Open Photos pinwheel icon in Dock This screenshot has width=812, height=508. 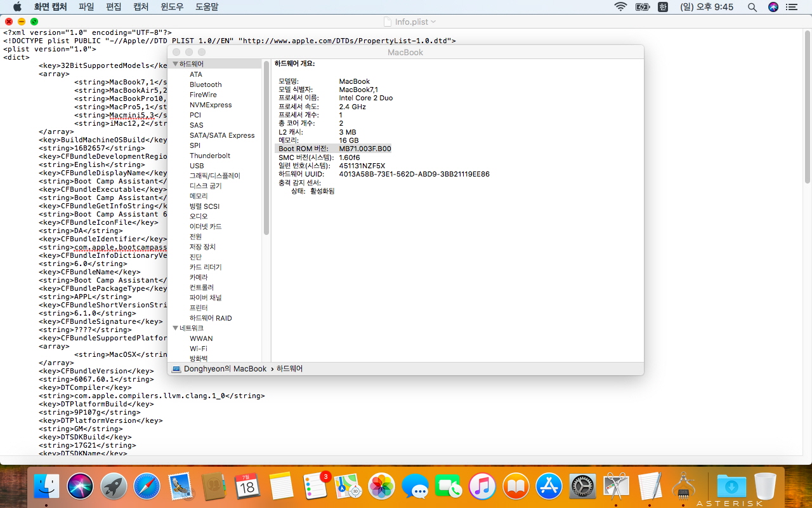pos(382,487)
